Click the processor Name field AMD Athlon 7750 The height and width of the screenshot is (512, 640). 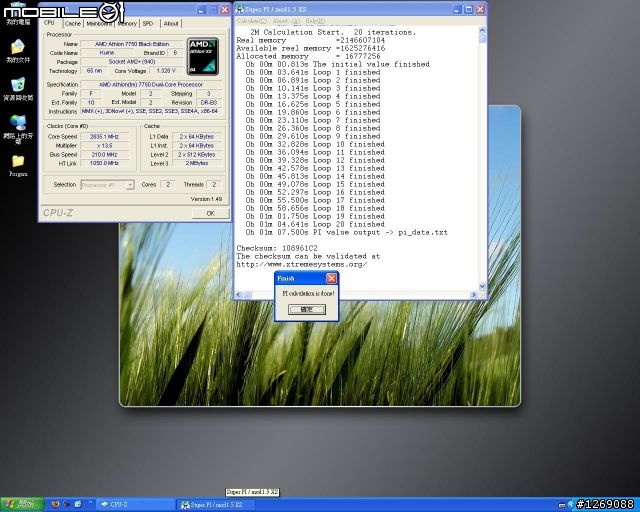point(132,44)
